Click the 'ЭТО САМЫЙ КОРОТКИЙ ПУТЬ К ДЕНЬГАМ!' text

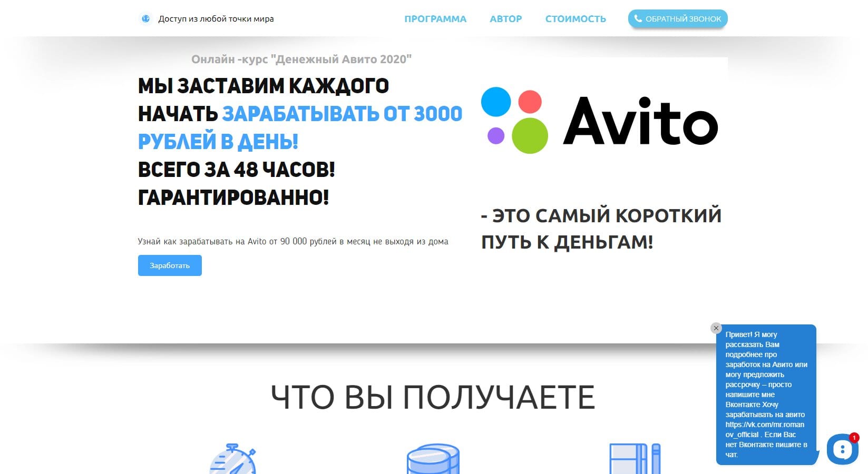click(601, 229)
